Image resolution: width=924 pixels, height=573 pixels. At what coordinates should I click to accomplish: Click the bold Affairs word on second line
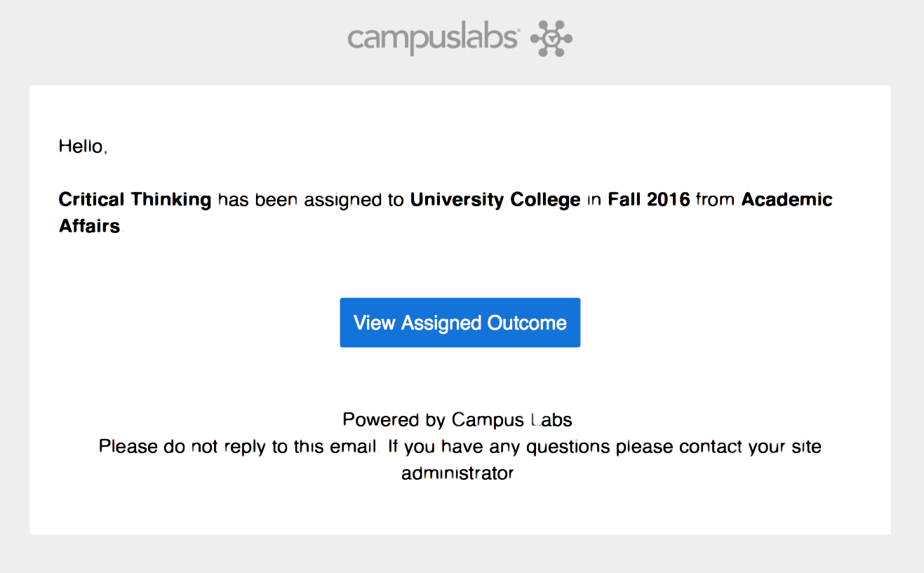pos(90,227)
